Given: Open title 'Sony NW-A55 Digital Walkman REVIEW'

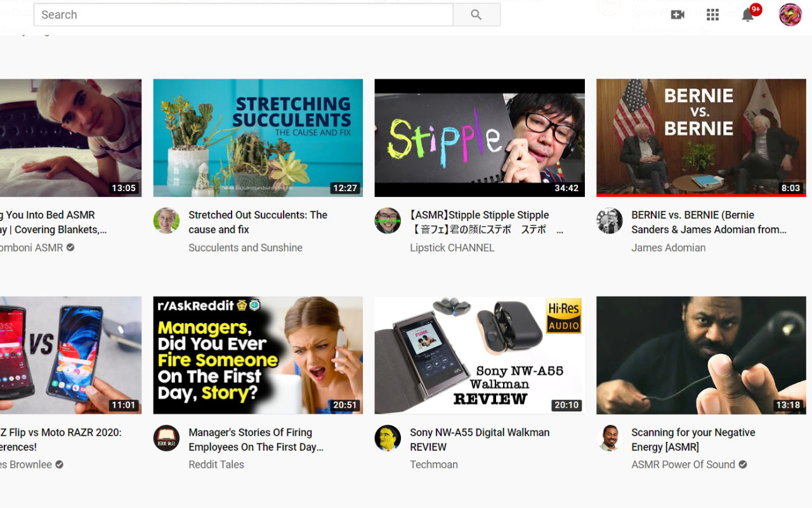Looking at the screenshot, I should 480,439.
